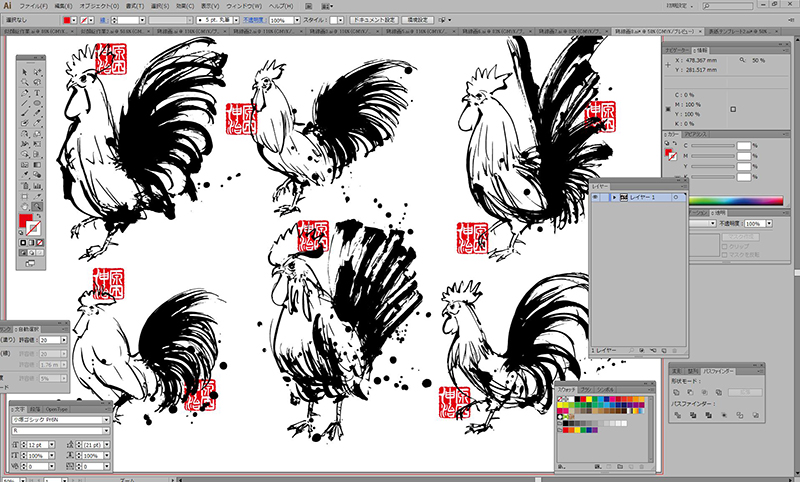This screenshot has height=482, width=800.
Task: Open the オブジェクト(O) menu
Action: coord(99,6)
